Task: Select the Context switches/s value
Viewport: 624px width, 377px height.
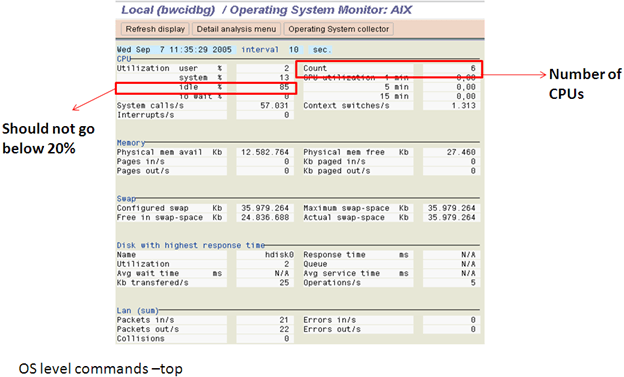Action: pos(451,106)
